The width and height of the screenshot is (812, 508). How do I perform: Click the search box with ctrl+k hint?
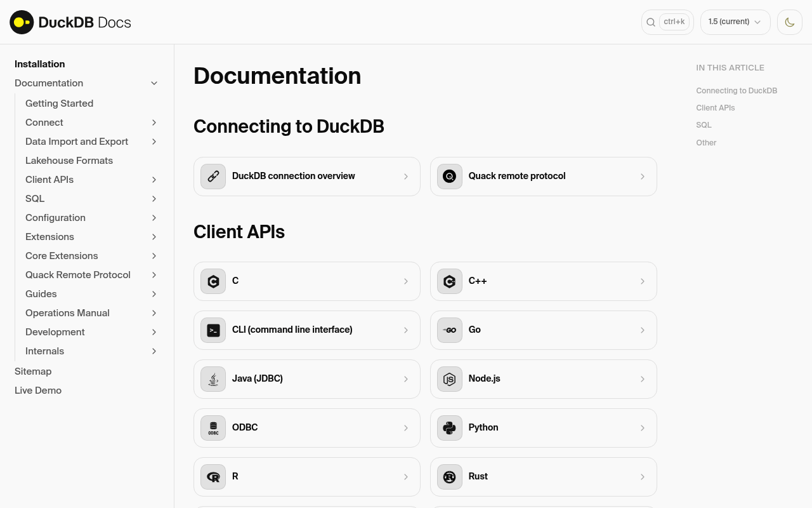667,22
